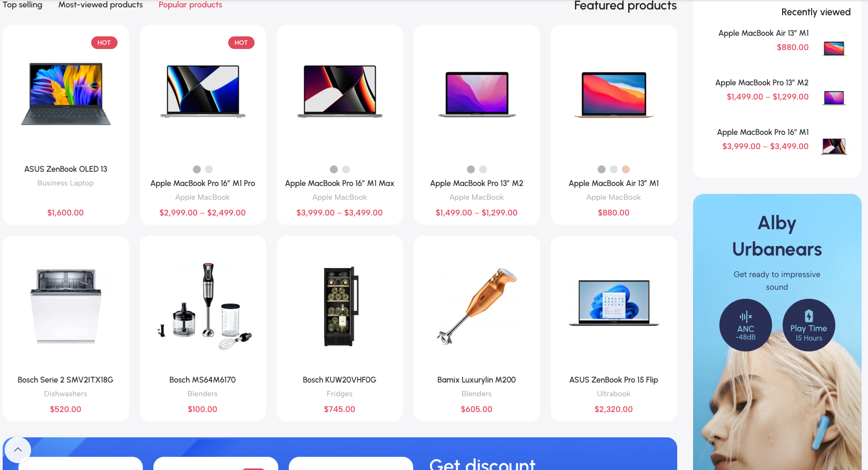The width and height of the screenshot is (868, 470).
Task: Click the HOT badge on MacBook Pro 16" M1 Pro
Action: click(x=241, y=43)
